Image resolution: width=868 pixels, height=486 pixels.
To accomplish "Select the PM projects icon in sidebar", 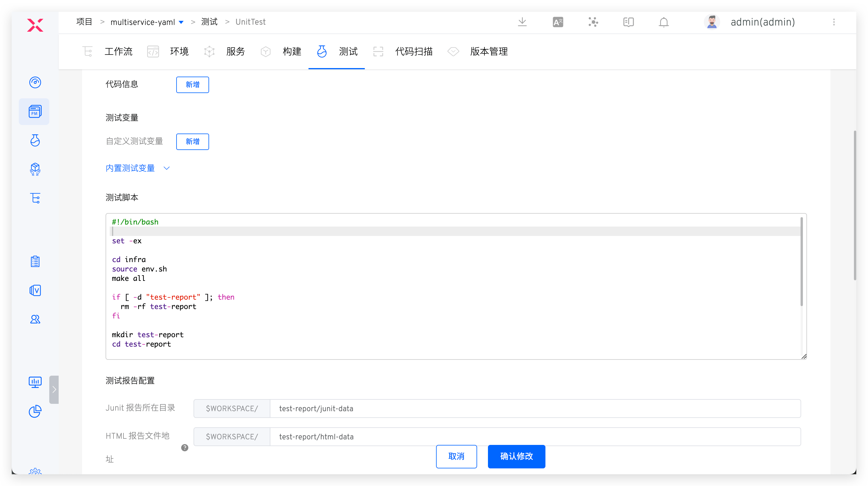I will point(35,112).
